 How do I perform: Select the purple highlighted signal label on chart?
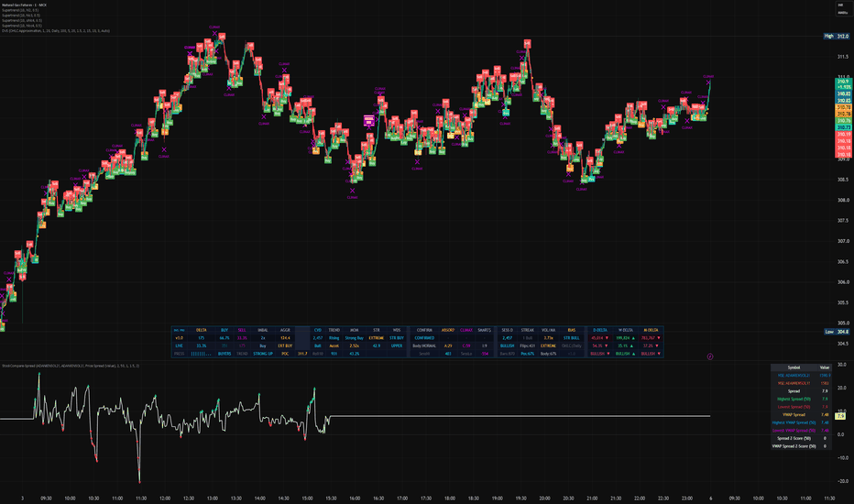point(368,120)
